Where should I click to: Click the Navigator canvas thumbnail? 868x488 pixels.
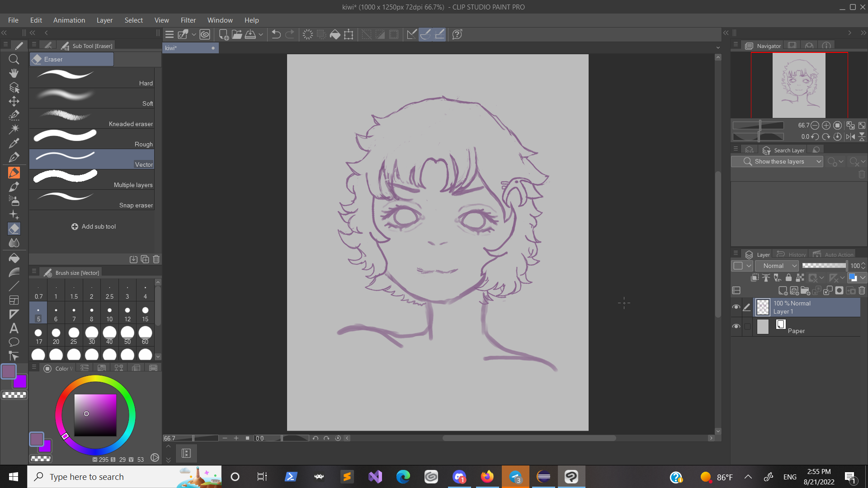tap(799, 85)
